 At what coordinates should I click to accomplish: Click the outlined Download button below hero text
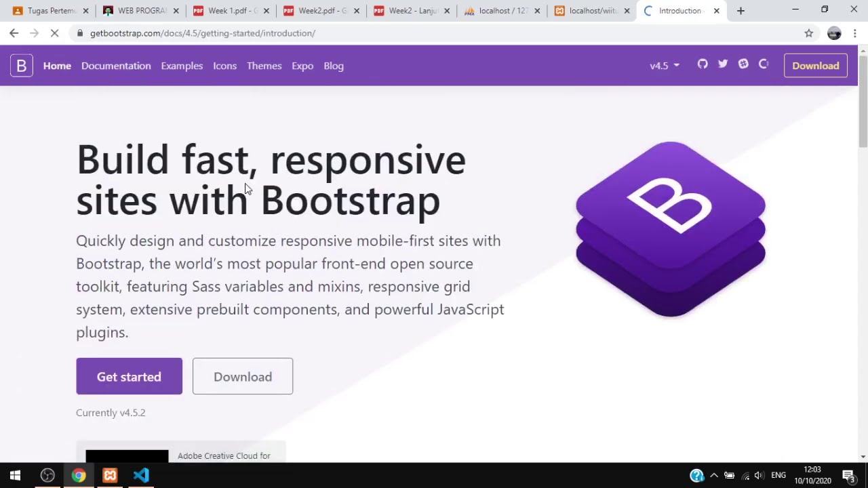(243, 376)
